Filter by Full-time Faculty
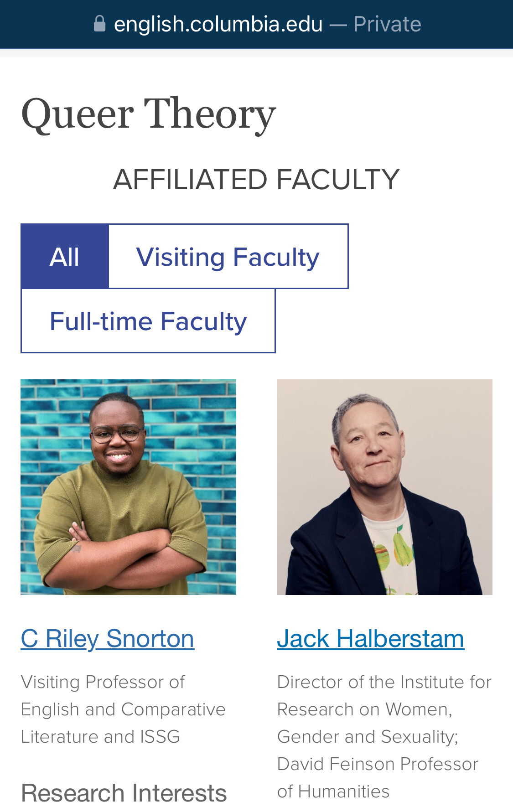The height and width of the screenshot is (812, 513). (x=148, y=321)
